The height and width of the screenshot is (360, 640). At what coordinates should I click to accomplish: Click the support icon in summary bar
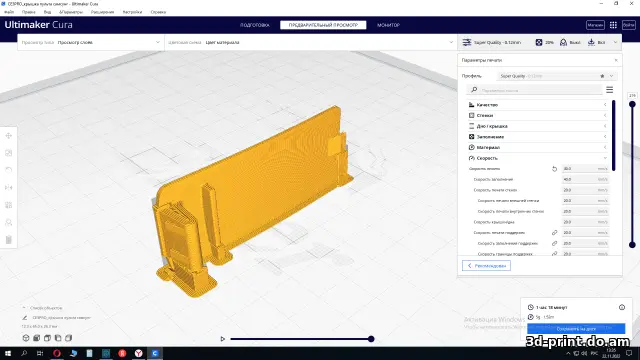pos(563,42)
